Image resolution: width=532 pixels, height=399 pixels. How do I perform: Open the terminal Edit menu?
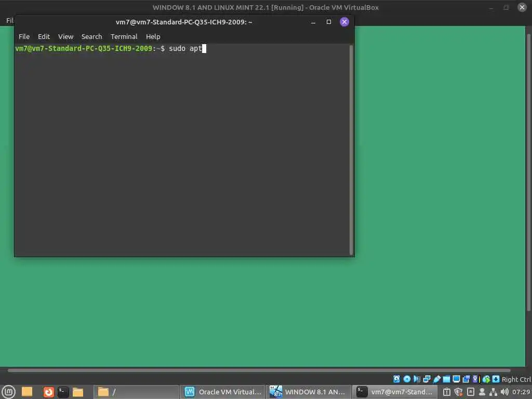(44, 37)
